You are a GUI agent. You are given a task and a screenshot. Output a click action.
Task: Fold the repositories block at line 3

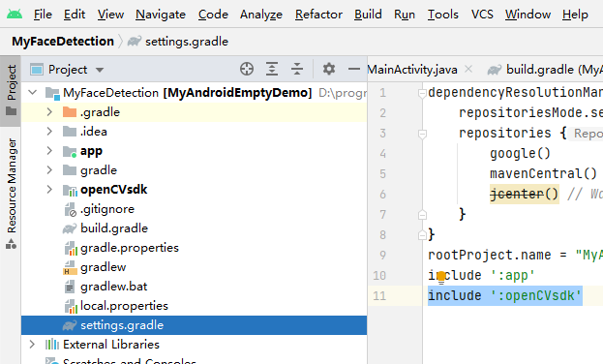pos(422,134)
